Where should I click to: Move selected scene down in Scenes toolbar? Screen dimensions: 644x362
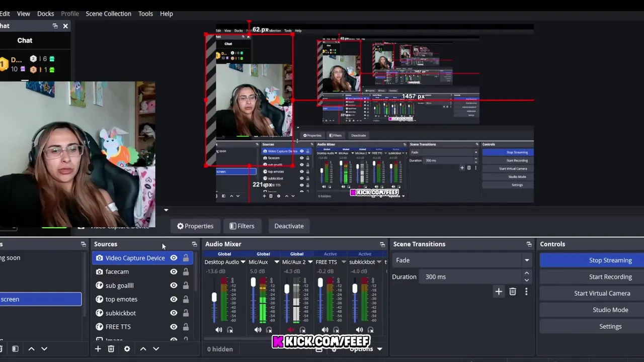click(44, 349)
